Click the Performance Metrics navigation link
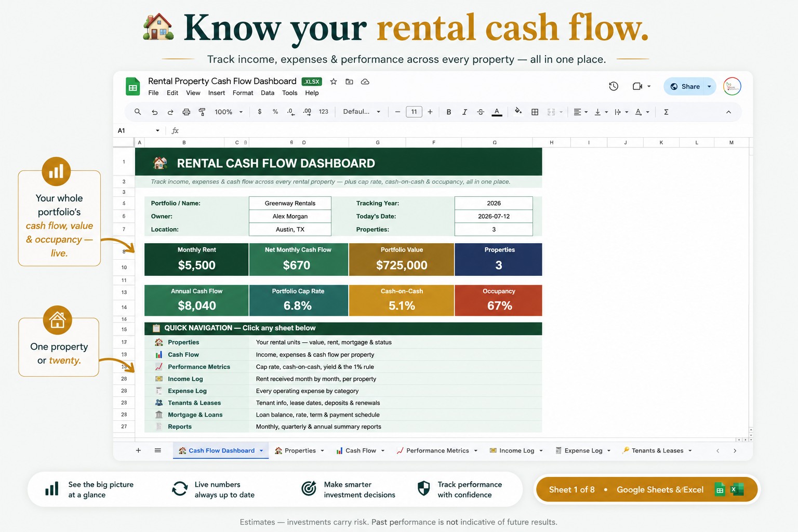The height and width of the screenshot is (532, 798). click(x=199, y=367)
